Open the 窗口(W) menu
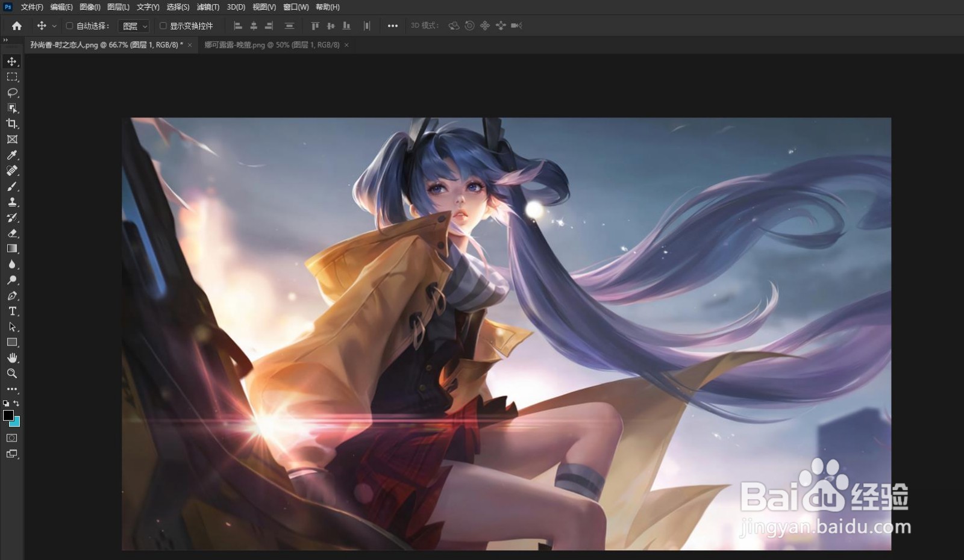 tap(296, 7)
